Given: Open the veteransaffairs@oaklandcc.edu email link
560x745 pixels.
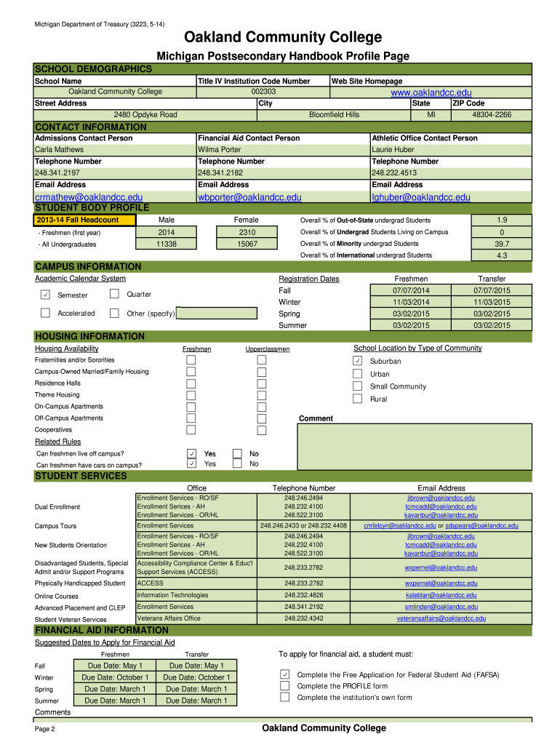Looking at the screenshot, I should click(441, 618).
